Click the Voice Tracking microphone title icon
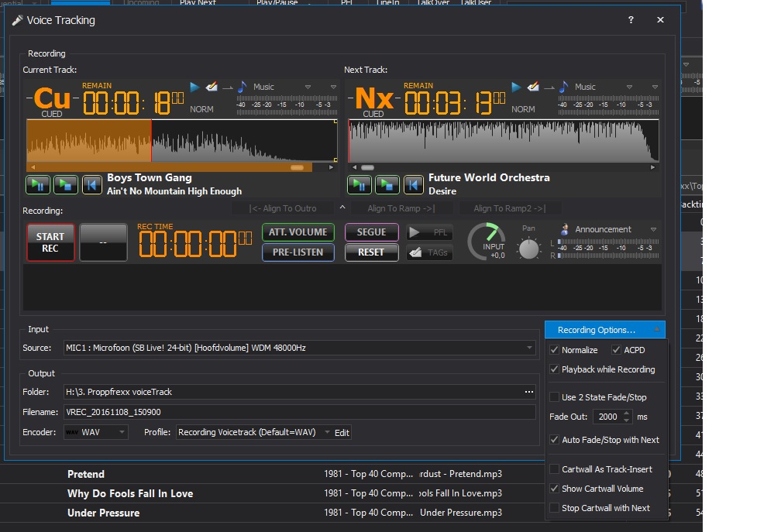 pyautogui.click(x=17, y=20)
